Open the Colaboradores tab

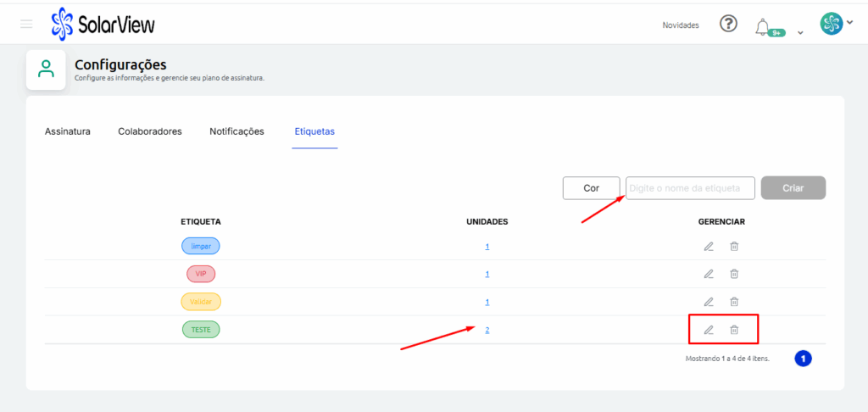150,131
